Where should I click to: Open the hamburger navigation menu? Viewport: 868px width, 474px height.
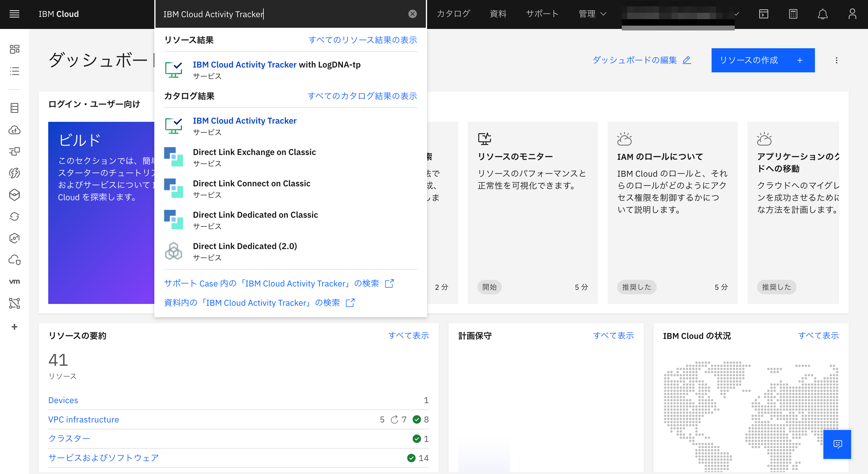pyautogui.click(x=14, y=14)
